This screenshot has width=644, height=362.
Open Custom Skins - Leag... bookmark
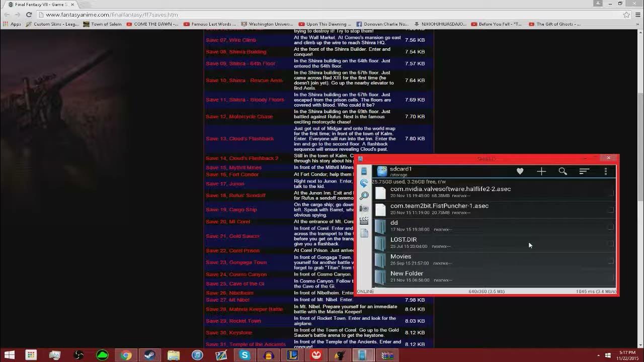[52, 24]
